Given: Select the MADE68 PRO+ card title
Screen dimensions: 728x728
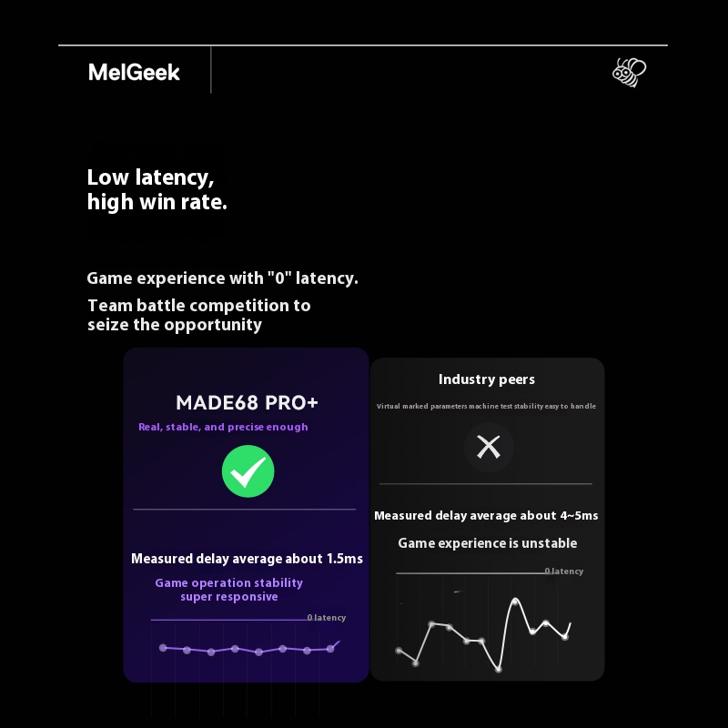Looking at the screenshot, I should 247,402.
